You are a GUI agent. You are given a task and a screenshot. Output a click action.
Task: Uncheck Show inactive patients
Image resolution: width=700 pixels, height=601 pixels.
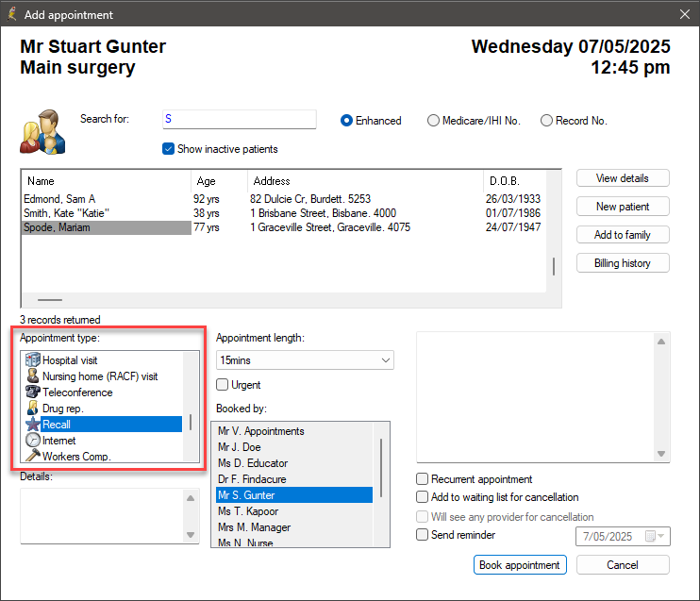pyautogui.click(x=168, y=149)
